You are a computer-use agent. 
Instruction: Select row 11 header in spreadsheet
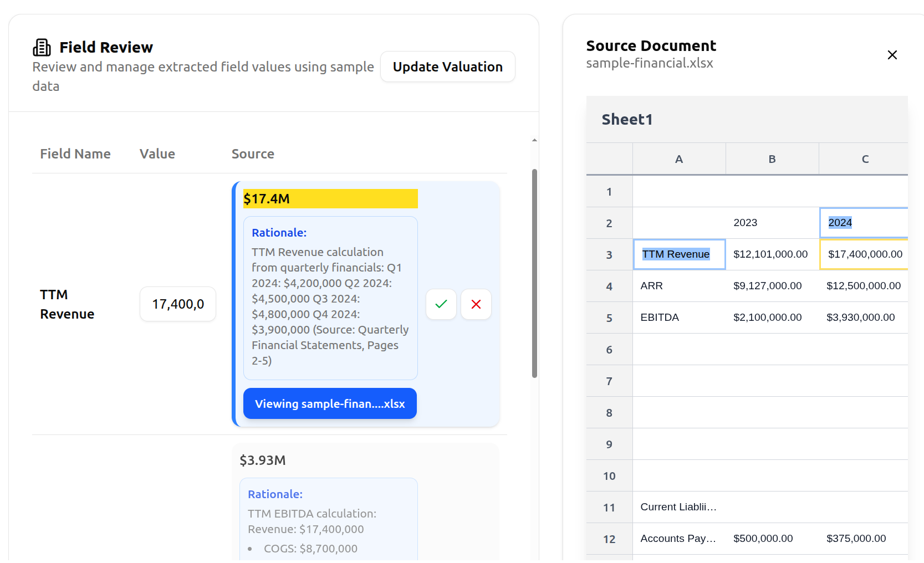609,508
